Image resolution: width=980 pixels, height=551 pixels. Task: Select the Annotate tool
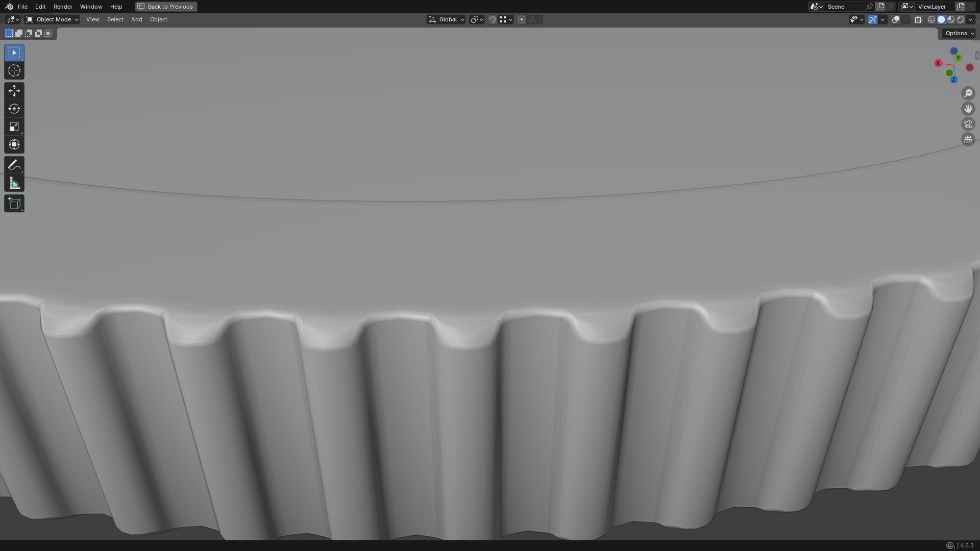[14, 165]
